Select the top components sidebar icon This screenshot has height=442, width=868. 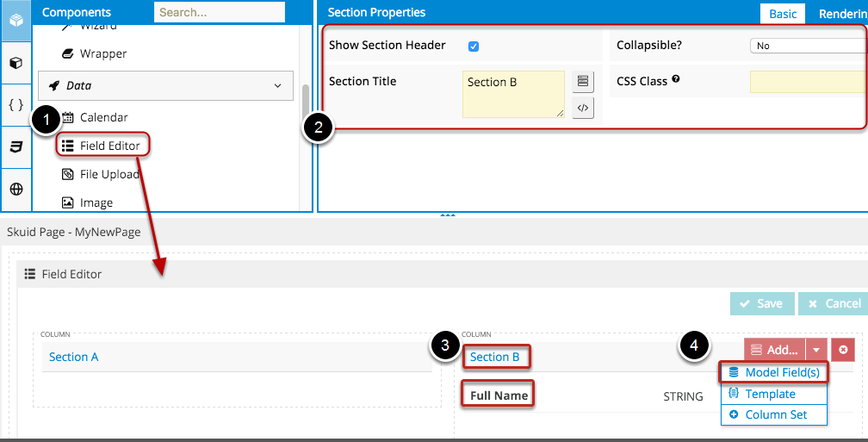tap(15, 21)
